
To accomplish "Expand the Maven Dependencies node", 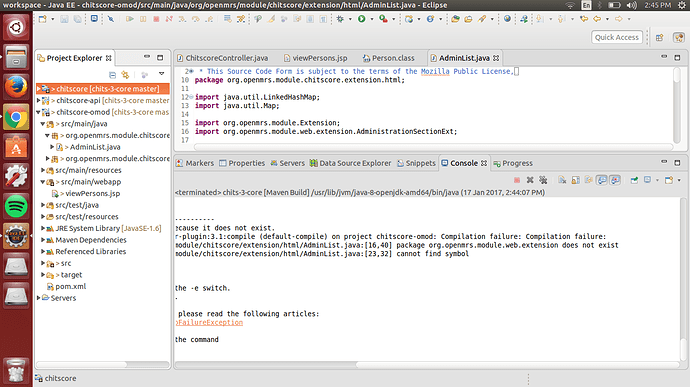I will [43, 240].
